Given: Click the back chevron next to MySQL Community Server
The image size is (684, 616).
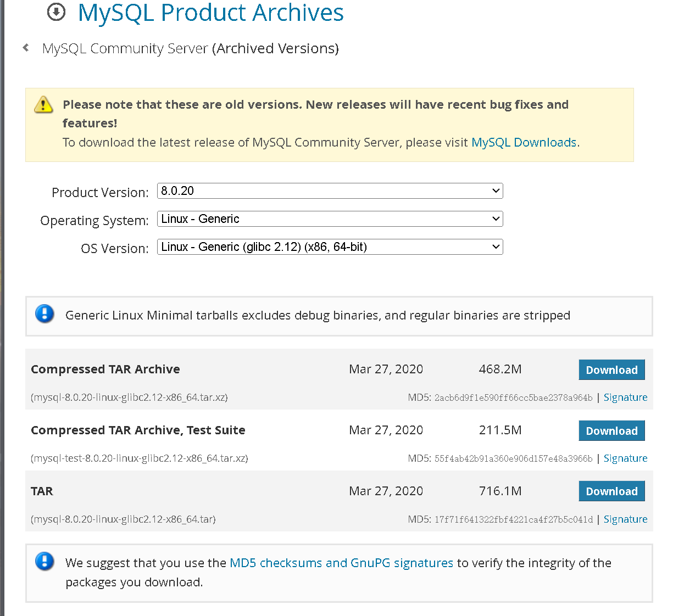Looking at the screenshot, I should [25, 48].
